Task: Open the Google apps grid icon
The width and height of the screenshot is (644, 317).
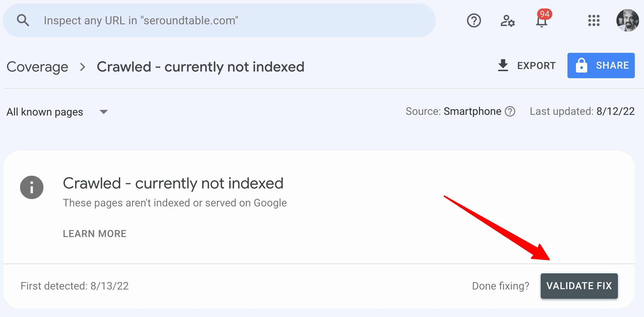Action: click(594, 20)
